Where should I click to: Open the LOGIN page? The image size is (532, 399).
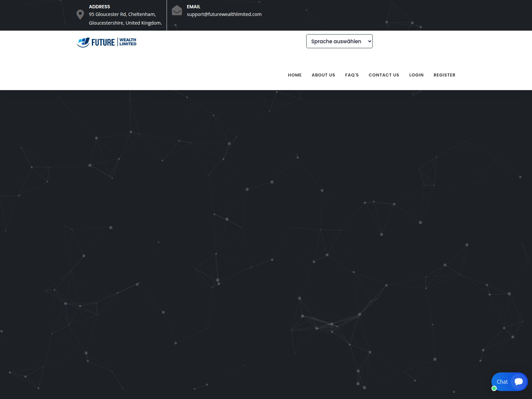pos(416,75)
